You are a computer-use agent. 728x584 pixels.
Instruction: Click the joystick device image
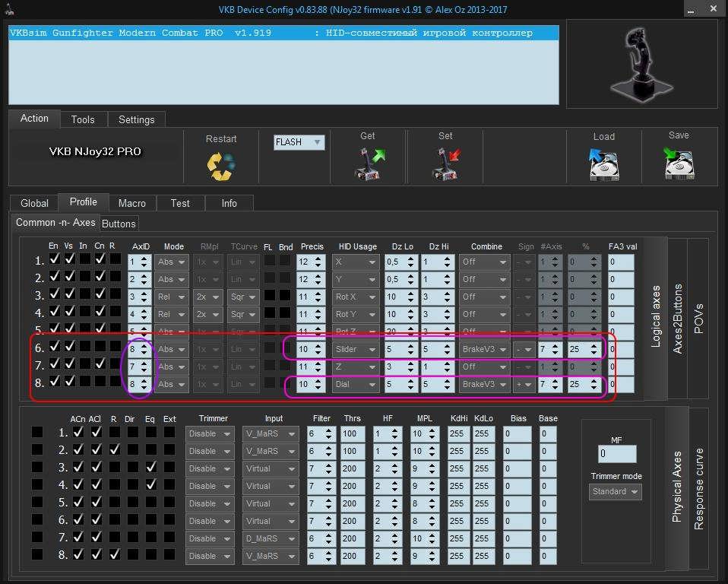pyautogui.click(x=641, y=65)
